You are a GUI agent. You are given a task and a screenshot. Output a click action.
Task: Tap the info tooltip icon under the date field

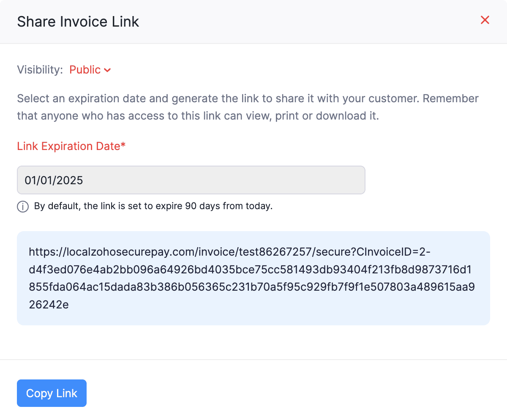(22, 207)
